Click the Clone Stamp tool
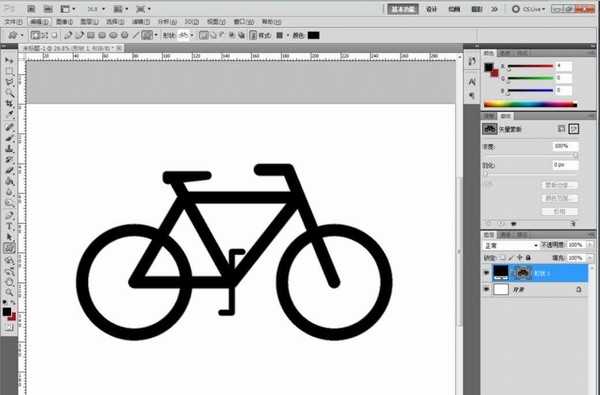The width and height of the screenshot is (600, 395). pyautogui.click(x=10, y=149)
